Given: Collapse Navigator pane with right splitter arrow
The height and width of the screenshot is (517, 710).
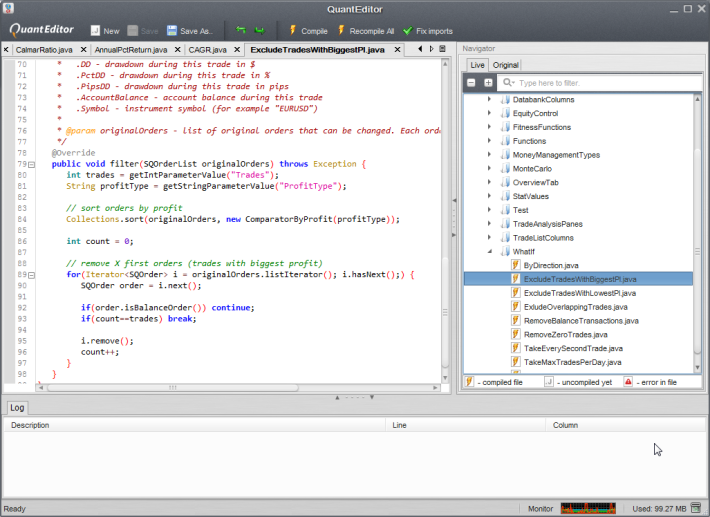Looking at the screenshot, I should [454, 235].
